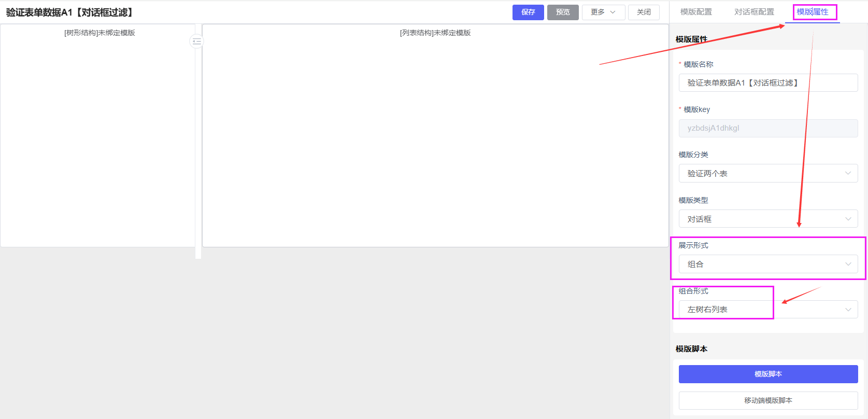Click the vertical splitter bar between tree and list panels
This screenshot has width=868, height=419.
pos(198,156)
